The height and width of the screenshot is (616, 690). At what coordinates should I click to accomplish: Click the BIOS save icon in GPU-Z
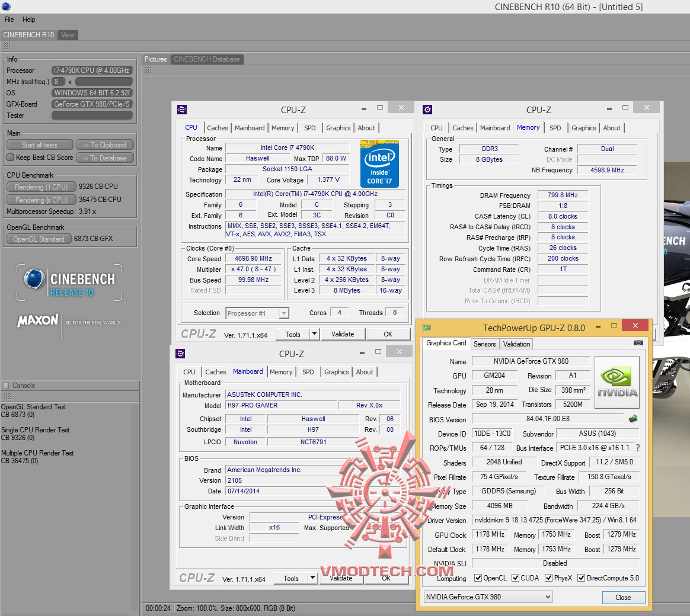click(x=633, y=419)
